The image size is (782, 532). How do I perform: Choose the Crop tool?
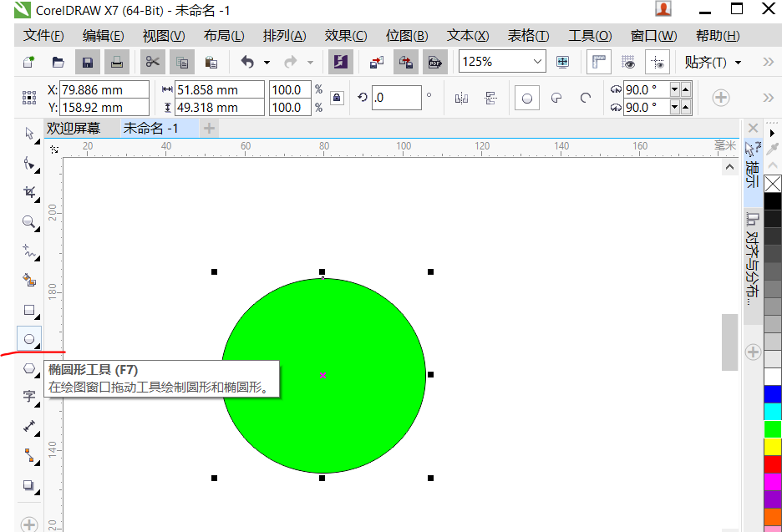[29, 193]
